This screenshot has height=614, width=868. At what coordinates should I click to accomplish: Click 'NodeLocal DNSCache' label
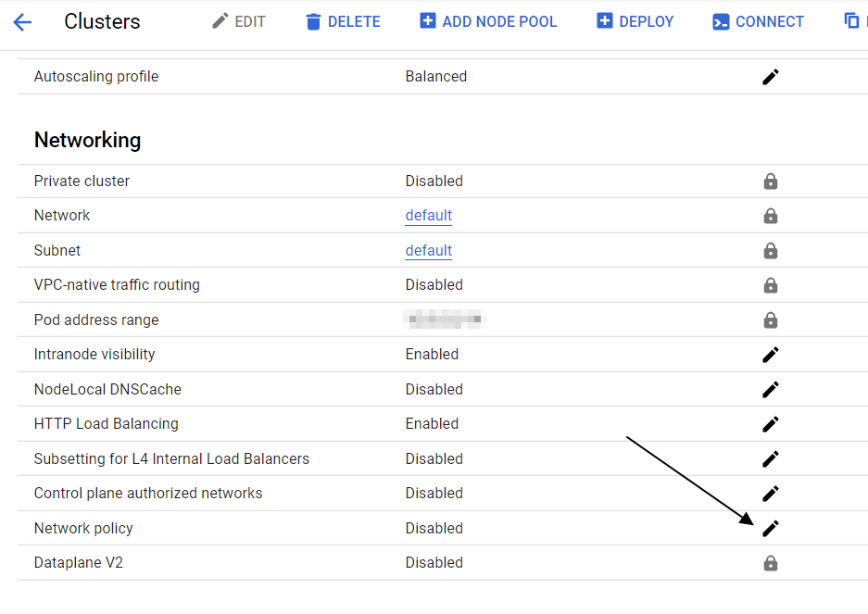point(108,389)
